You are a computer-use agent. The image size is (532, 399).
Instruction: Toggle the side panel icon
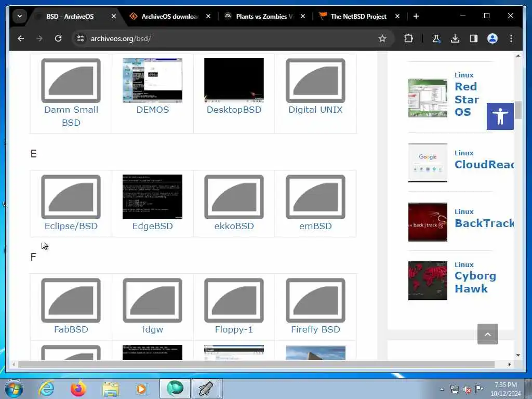[x=474, y=38]
